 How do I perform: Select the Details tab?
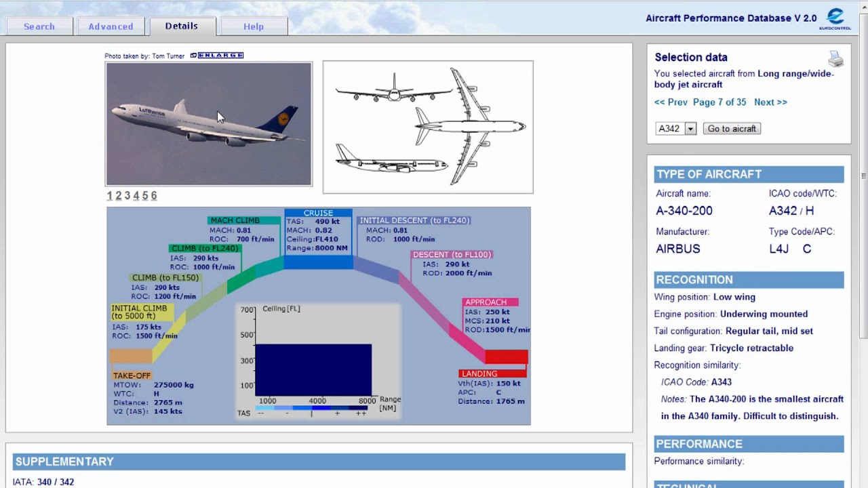(181, 26)
